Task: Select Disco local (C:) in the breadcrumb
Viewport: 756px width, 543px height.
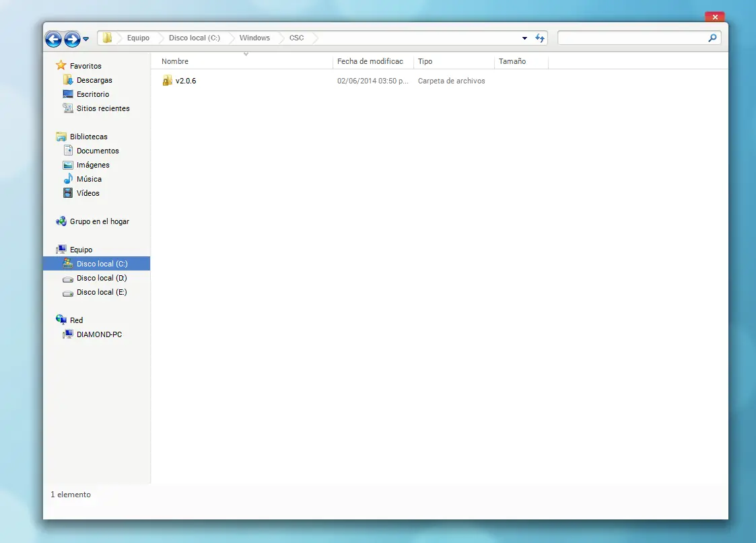Action: pos(195,38)
